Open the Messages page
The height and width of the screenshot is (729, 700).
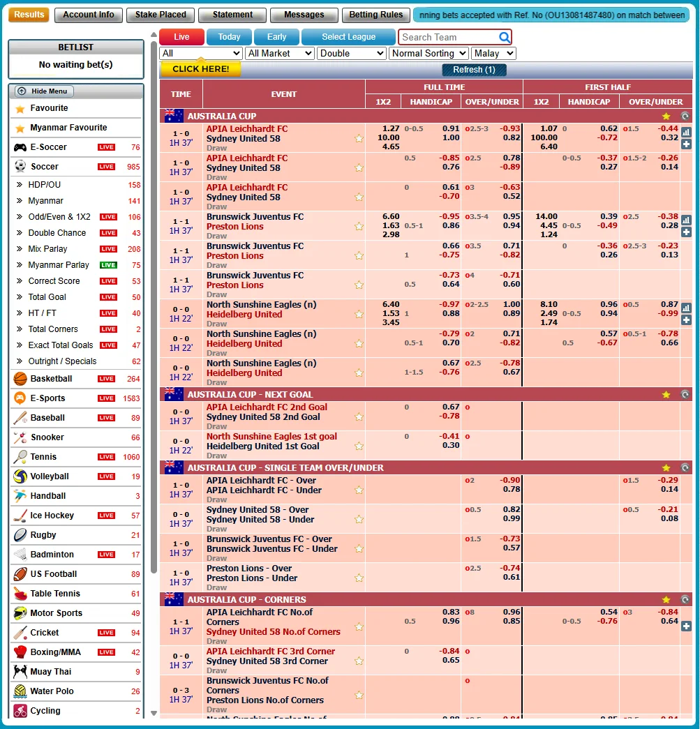tap(304, 15)
